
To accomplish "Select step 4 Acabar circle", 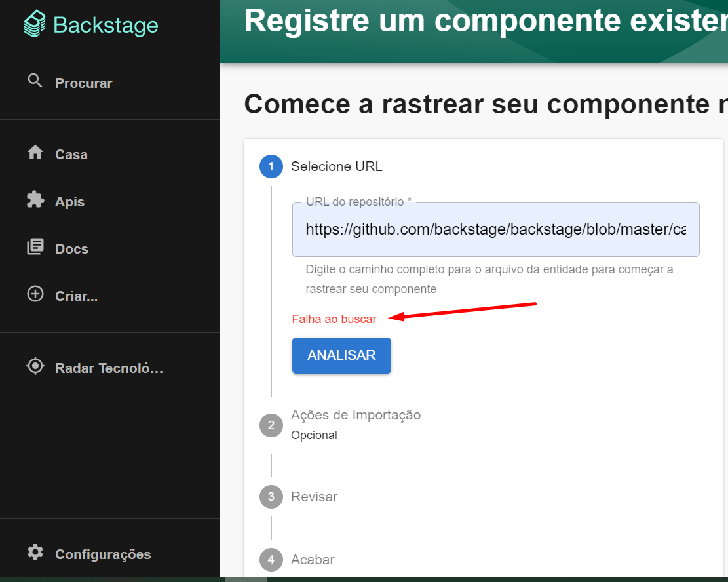I will click(271, 560).
